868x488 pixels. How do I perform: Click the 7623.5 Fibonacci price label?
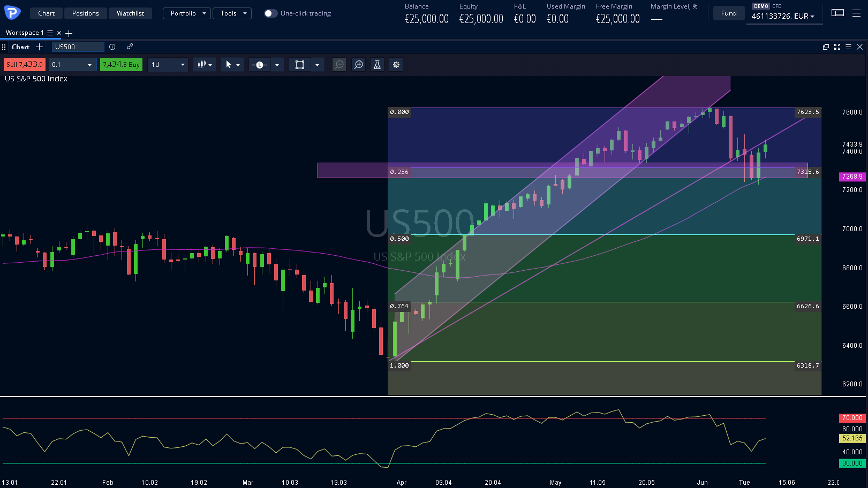[x=808, y=112]
